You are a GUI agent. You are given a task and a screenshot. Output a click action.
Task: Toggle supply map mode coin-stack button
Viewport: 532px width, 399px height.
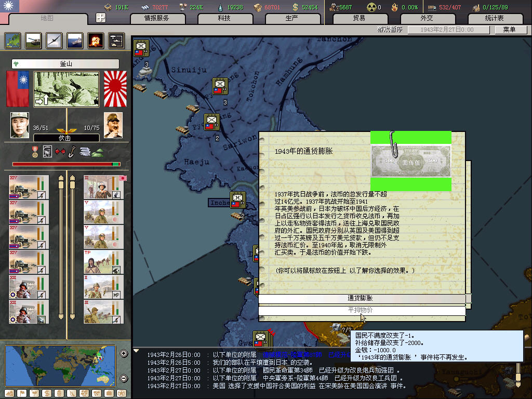[x=59, y=393]
